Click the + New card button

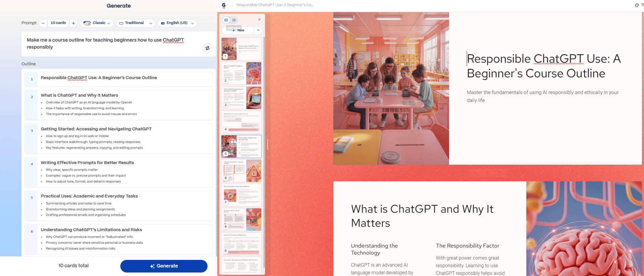(x=238, y=30)
